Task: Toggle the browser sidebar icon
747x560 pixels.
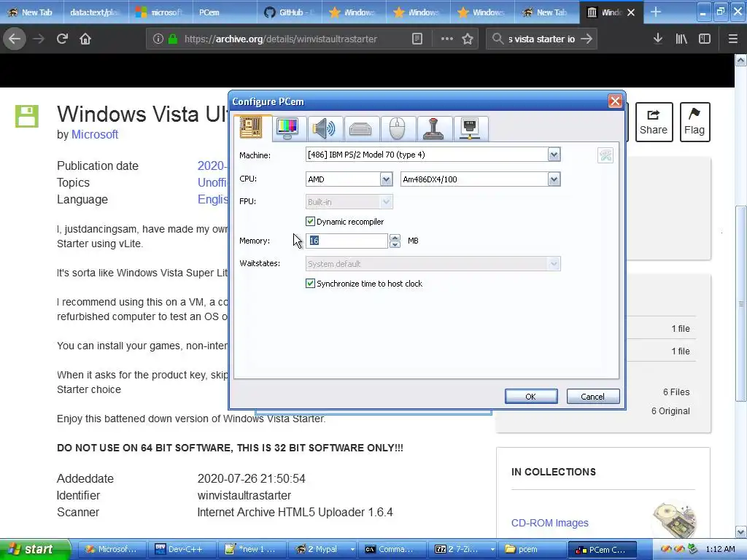Action: (x=705, y=39)
